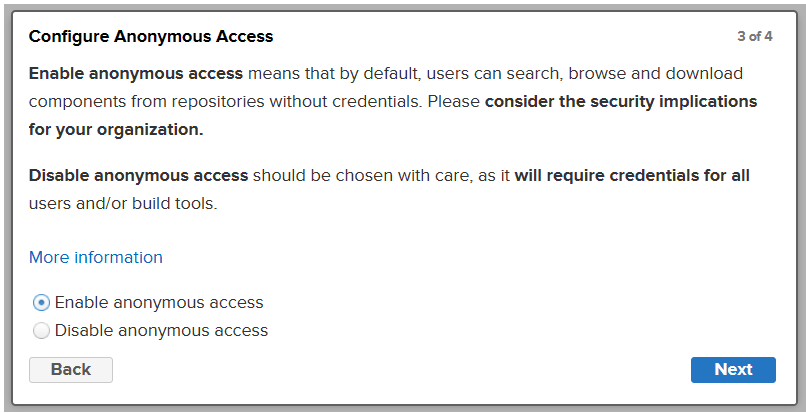Proceed by clicking the Next button

(733, 369)
